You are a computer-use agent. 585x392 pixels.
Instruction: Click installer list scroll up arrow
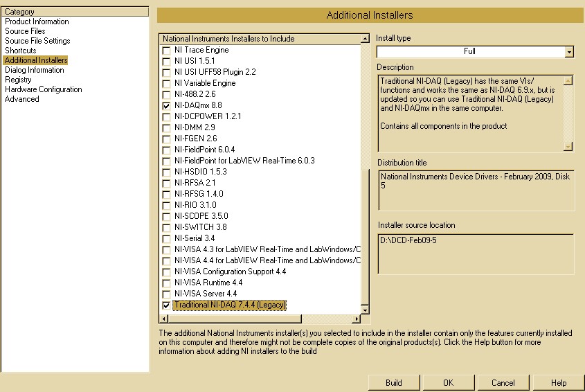coord(365,39)
